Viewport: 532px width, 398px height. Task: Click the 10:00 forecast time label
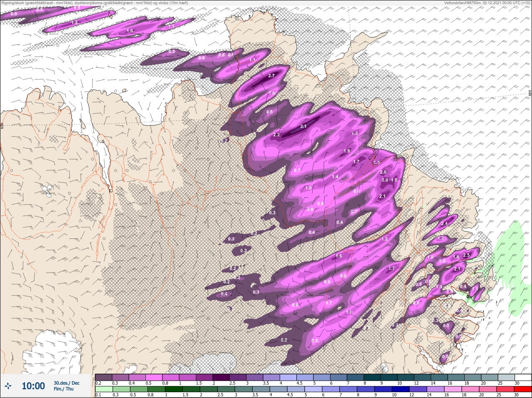pyautogui.click(x=33, y=386)
